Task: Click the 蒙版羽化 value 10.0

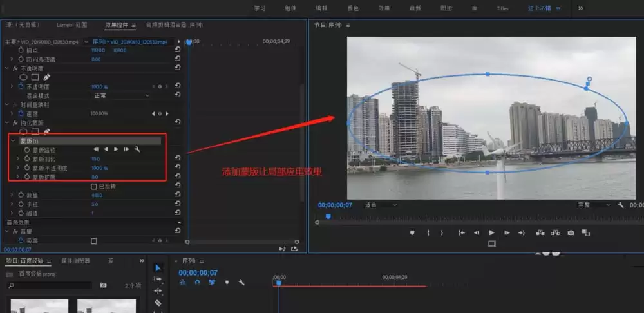Action: click(x=95, y=159)
